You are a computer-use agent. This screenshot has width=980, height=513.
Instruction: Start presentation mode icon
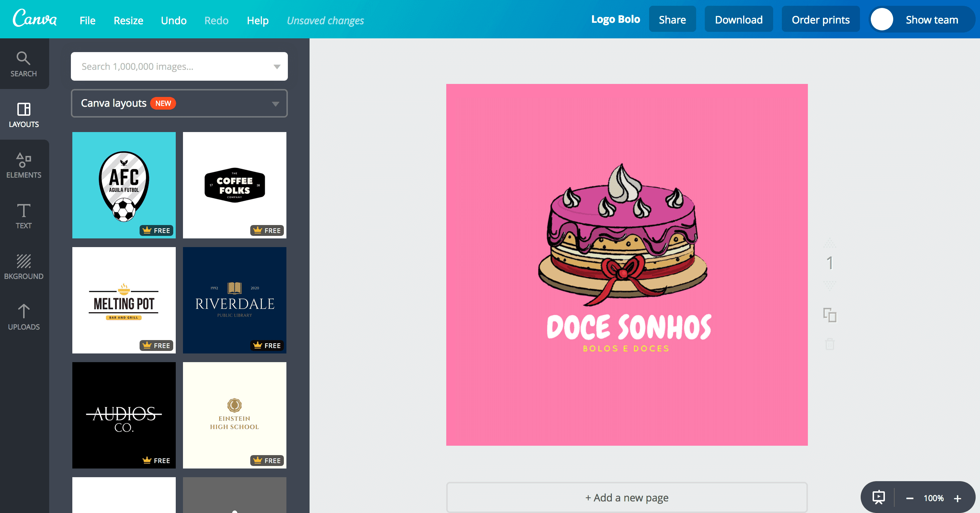coord(878,497)
